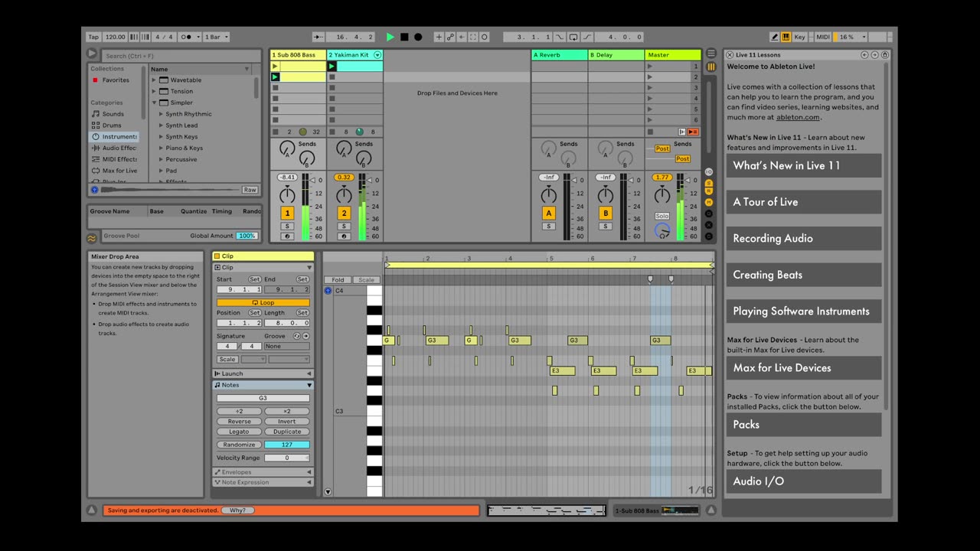This screenshot has height=551, width=980.
Task: Toggle the Clip Loop button
Action: click(x=263, y=302)
